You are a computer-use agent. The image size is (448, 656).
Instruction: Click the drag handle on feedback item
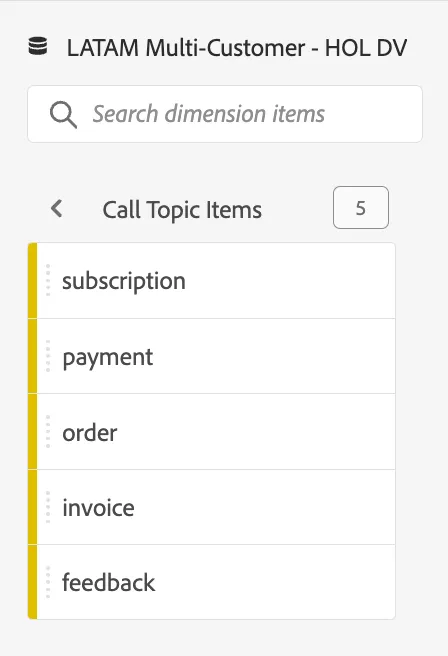click(48, 582)
